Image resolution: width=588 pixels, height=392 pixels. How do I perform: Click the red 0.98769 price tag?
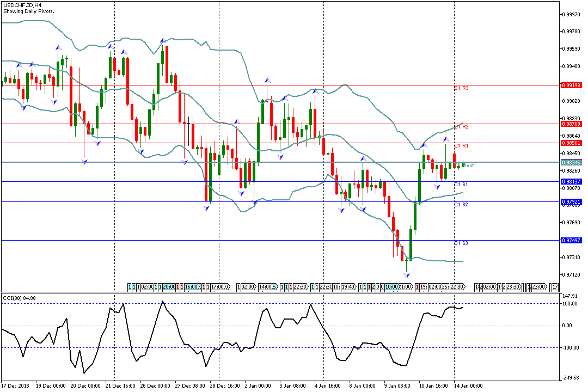pyautogui.click(x=571, y=124)
